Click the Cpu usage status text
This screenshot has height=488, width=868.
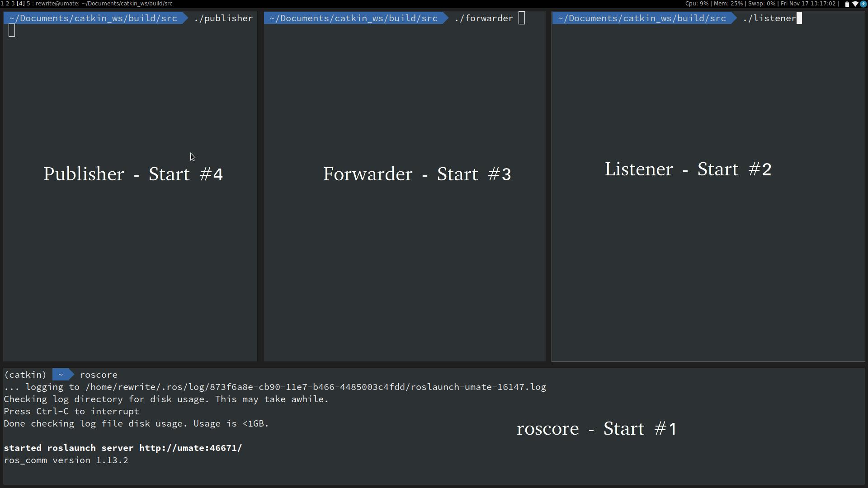click(x=697, y=4)
